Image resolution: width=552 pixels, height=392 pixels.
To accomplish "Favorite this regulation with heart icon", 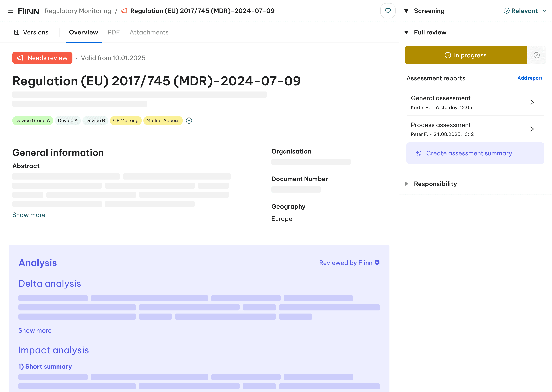I will pos(388,11).
